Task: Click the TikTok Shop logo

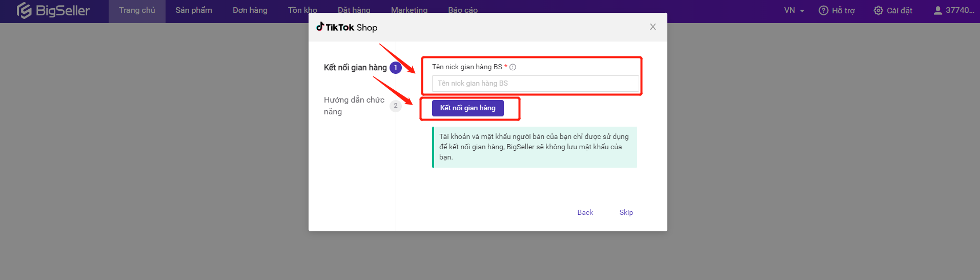Action: 347,27
